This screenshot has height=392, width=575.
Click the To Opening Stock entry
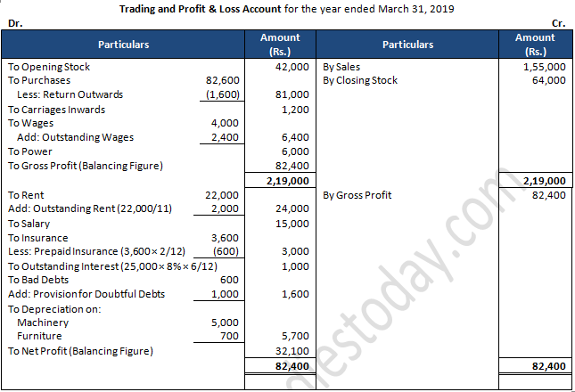coord(49,67)
